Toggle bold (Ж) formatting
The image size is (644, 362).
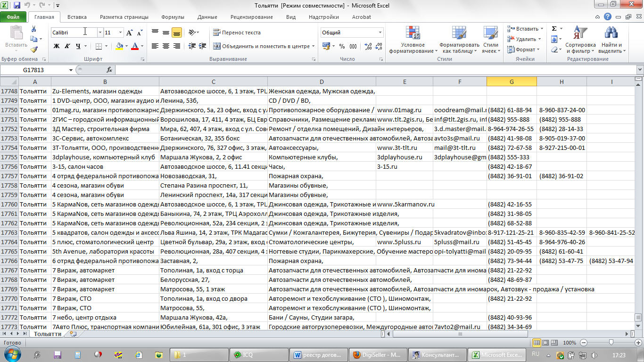[57, 46]
